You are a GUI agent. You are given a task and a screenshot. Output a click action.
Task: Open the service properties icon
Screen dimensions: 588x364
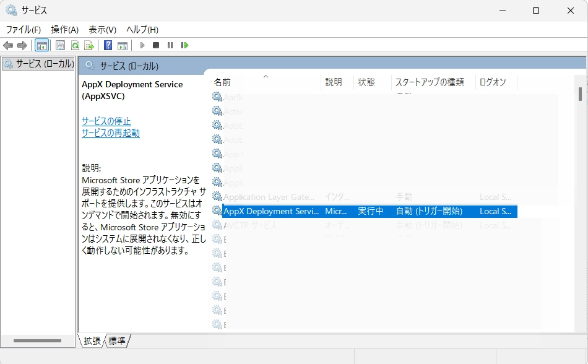click(x=59, y=45)
